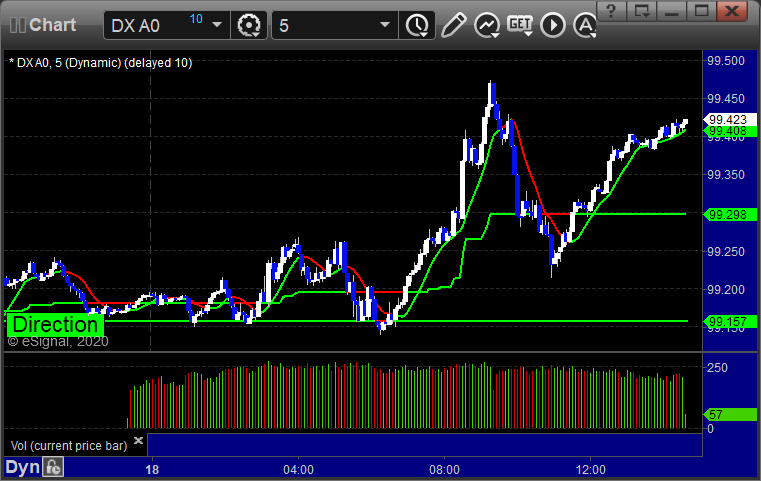761x481 pixels.
Task: Click the detach window icon in title bar
Action: point(642,11)
